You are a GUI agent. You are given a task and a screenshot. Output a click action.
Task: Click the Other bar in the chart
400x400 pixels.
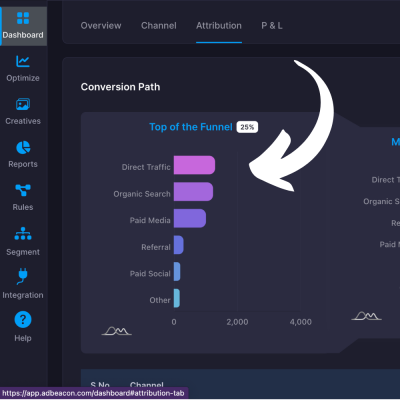(177, 298)
